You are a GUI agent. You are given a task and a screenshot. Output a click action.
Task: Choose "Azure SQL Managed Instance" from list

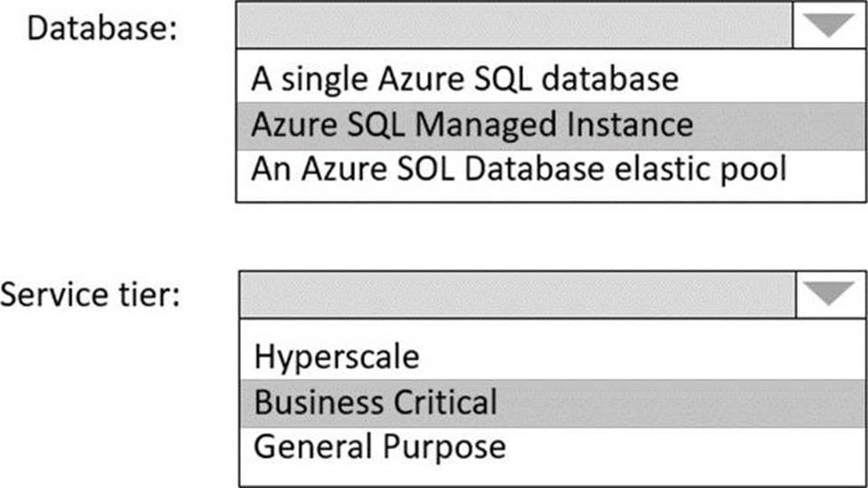pyautogui.click(x=472, y=124)
